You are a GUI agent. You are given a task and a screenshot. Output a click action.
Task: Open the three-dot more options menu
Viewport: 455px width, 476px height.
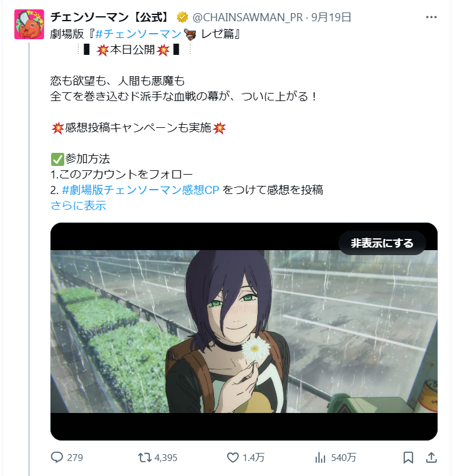(431, 17)
